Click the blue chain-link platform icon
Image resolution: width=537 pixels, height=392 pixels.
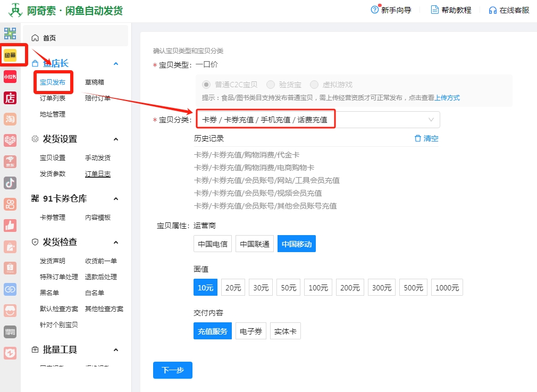10,289
